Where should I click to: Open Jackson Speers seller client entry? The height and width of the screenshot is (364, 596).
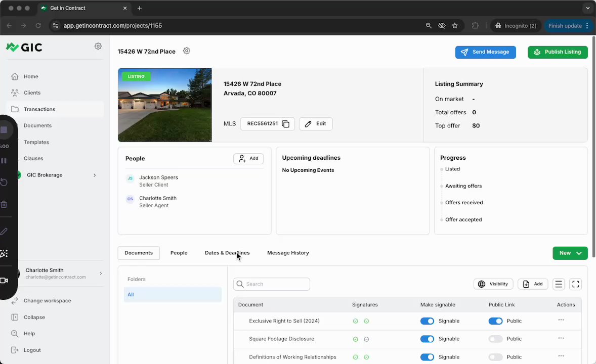coord(158,181)
